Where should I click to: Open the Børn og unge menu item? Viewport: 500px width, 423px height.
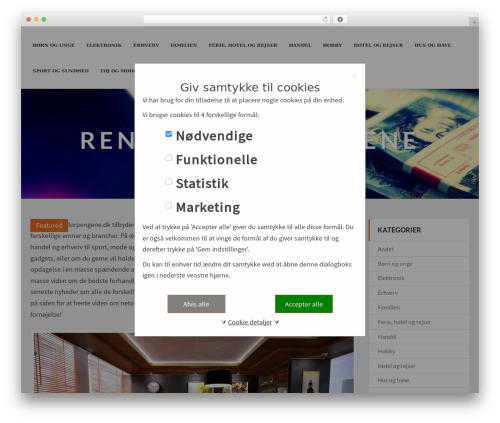click(54, 45)
